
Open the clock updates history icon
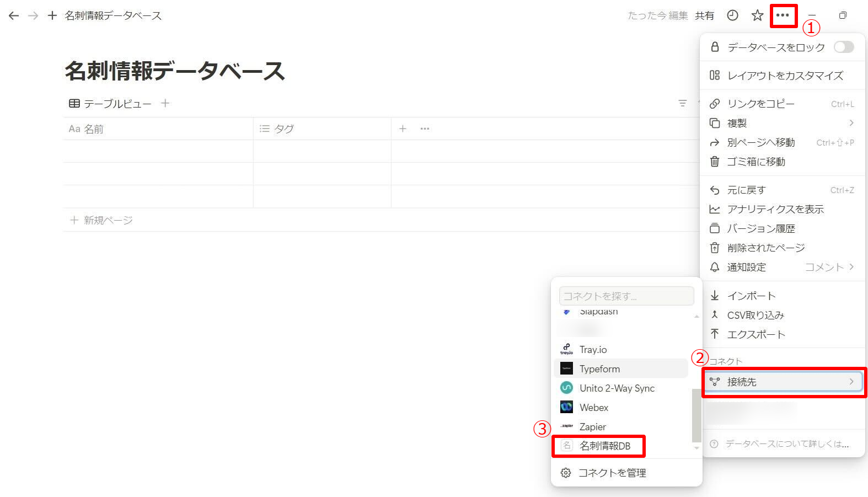(732, 15)
